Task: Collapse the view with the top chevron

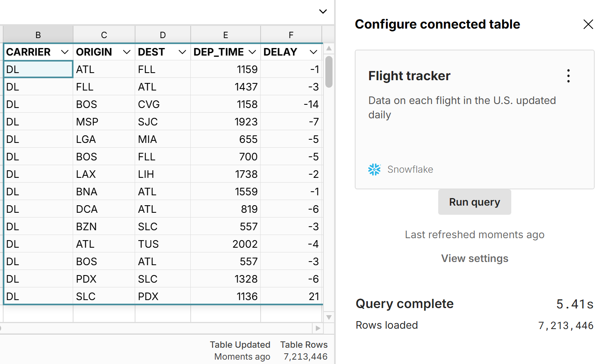Action: coord(323,12)
